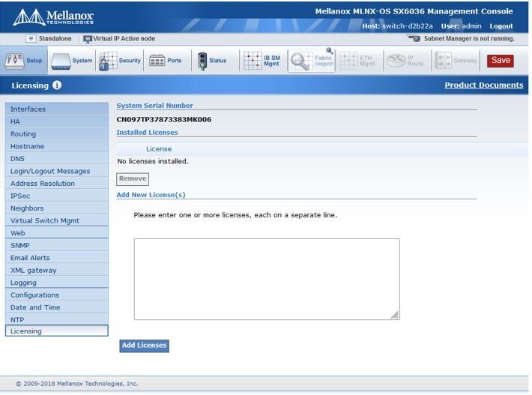The width and height of the screenshot is (532, 395).
Task: Click the Mellanox Technologies copyright notice
Action: (x=76, y=384)
